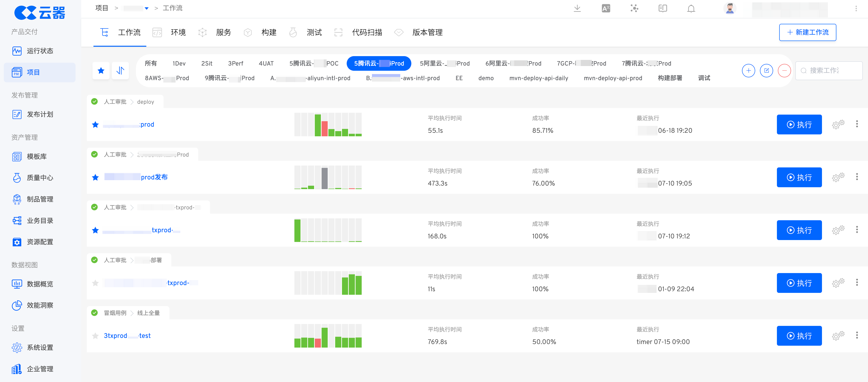Open the top-right vertical dots menu
The width and height of the screenshot is (868, 382).
tap(855, 8)
